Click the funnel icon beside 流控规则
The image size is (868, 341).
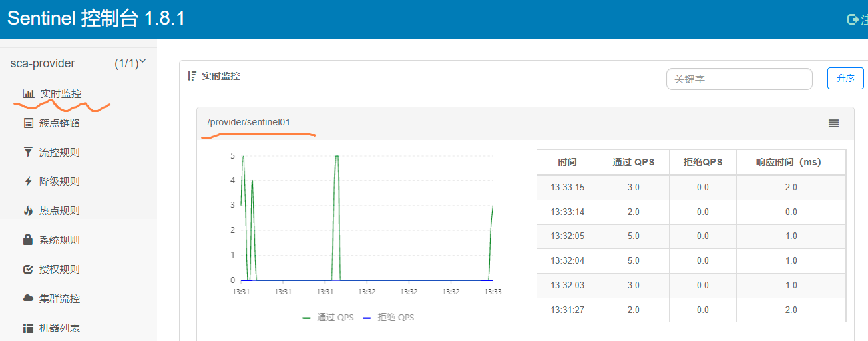28,153
